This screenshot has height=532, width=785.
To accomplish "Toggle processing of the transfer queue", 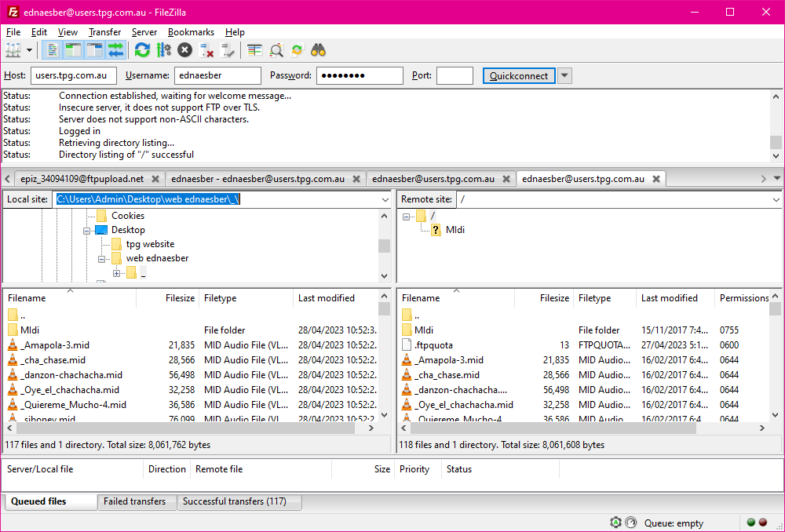I will coord(164,50).
